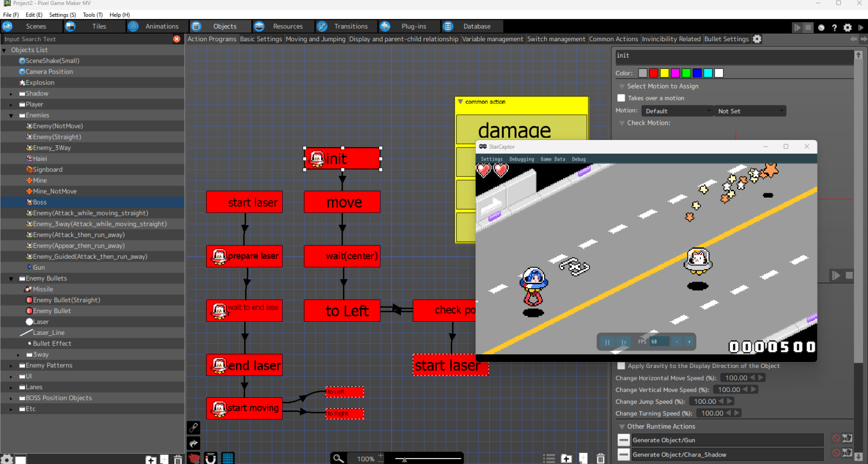Open the Default motion dropdown
868x464 pixels.
point(677,111)
